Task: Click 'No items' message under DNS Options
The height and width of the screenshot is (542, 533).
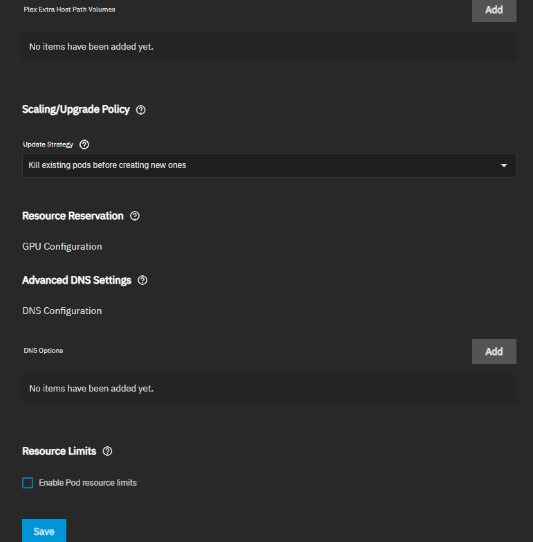Action: pos(91,389)
